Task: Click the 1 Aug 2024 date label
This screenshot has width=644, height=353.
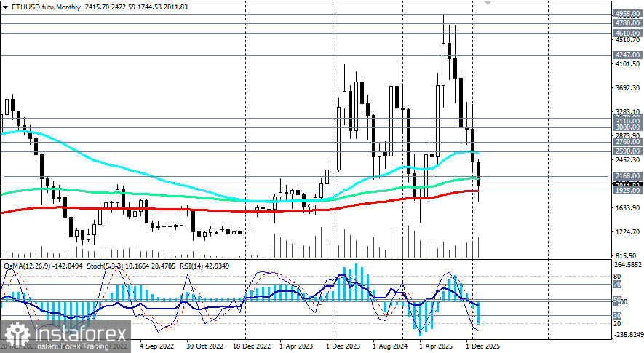Action: click(390, 346)
